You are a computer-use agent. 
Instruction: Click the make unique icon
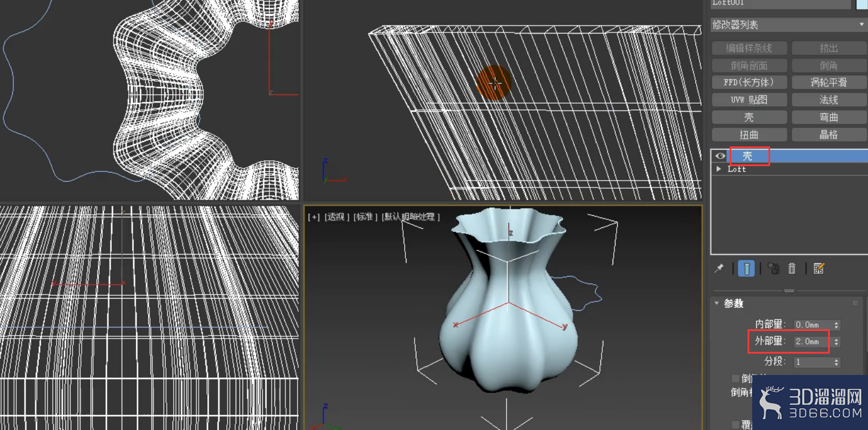(774, 269)
